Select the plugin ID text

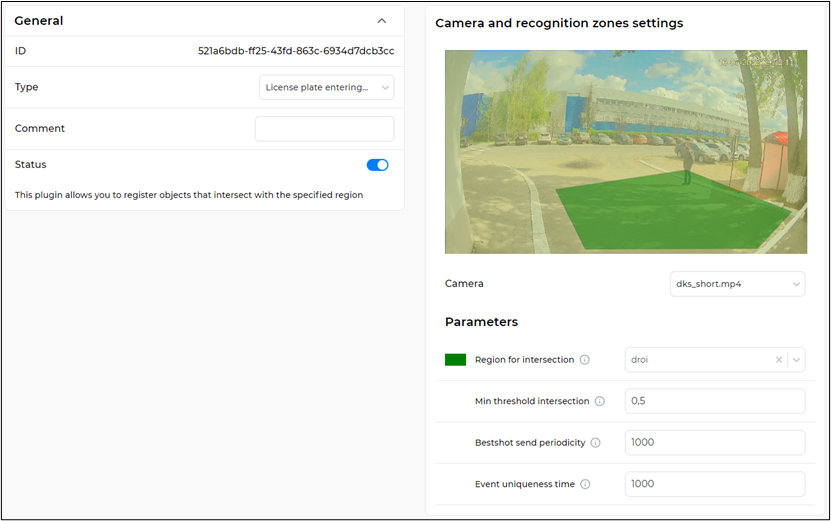[x=296, y=51]
